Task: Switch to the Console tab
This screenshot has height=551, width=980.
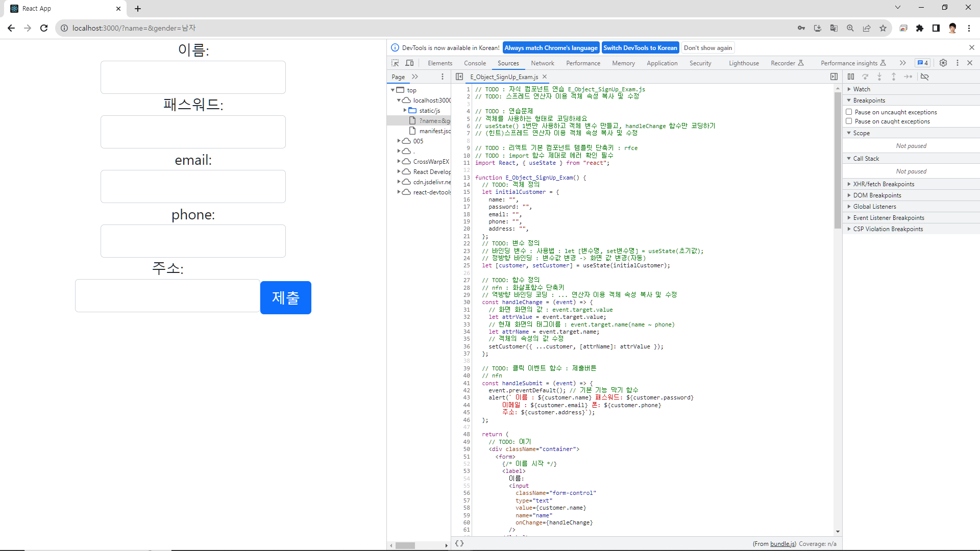Action: 475,63
